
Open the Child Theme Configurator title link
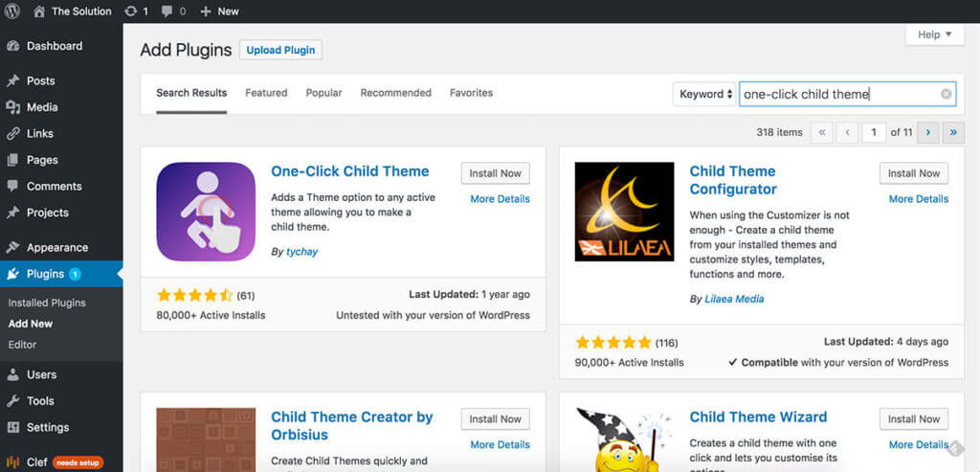tap(733, 180)
